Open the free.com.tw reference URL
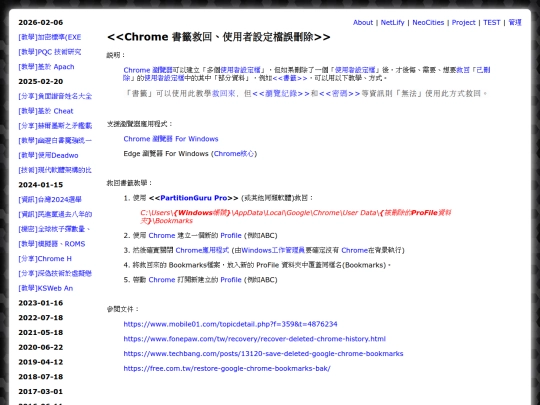Image resolution: width=540 pixels, height=405 pixels. tap(227, 368)
